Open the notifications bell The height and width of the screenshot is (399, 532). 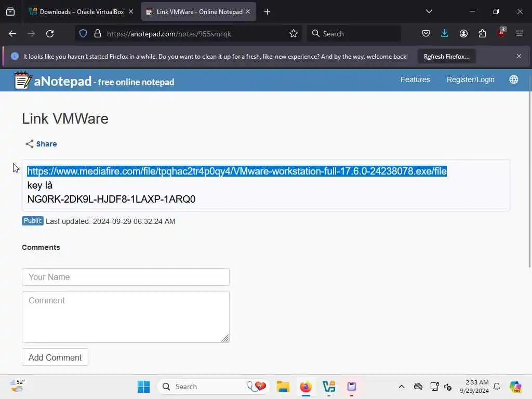(x=497, y=387)
